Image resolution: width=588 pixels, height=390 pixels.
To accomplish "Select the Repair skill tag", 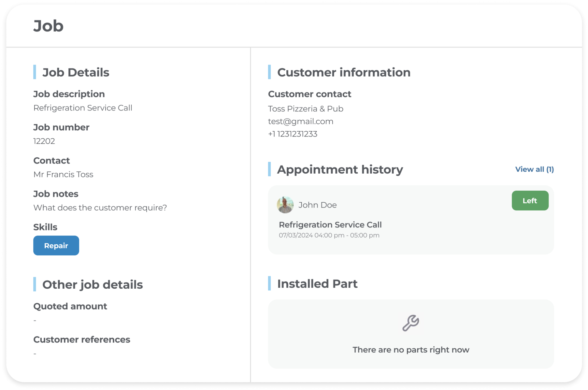I will click(x=56, y=246).
